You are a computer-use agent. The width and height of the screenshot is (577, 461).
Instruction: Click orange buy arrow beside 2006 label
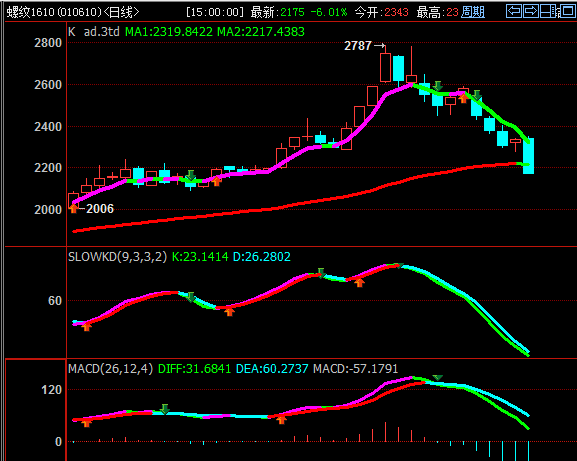click(74, 208)
